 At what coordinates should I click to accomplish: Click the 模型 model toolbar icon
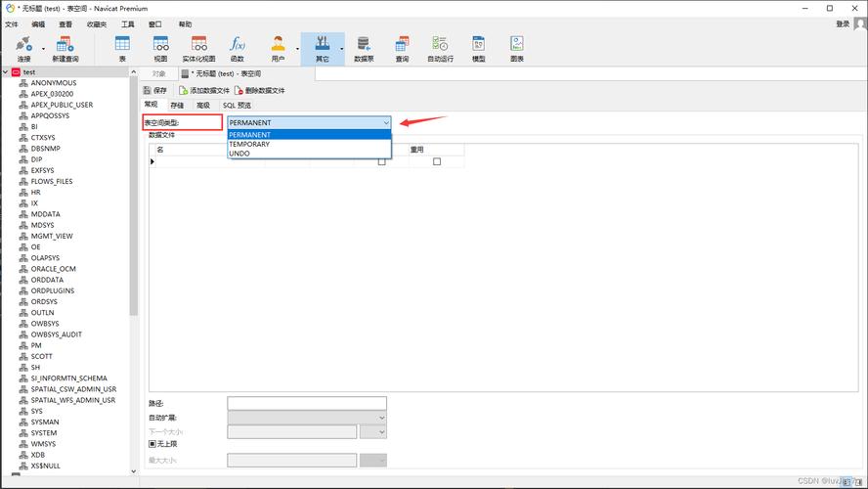click(x=478, y=43)
